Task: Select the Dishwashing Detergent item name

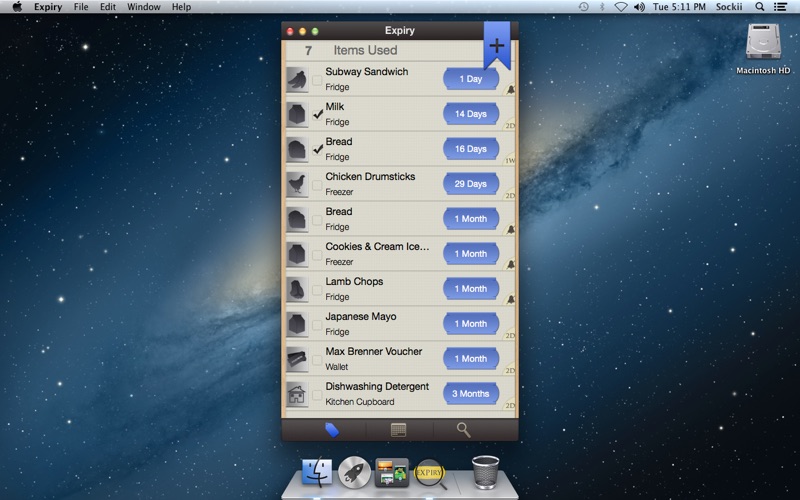Action: pos(377,386)
